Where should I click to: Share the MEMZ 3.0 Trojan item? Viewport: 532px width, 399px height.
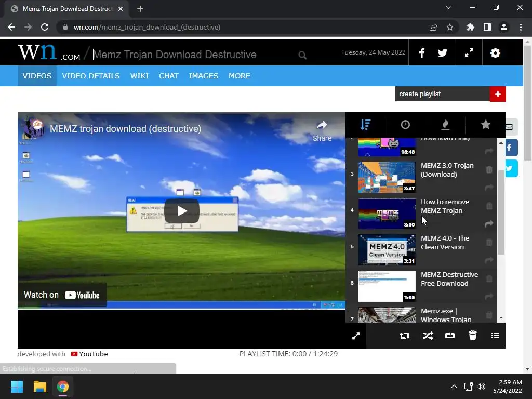click(489, 187)
